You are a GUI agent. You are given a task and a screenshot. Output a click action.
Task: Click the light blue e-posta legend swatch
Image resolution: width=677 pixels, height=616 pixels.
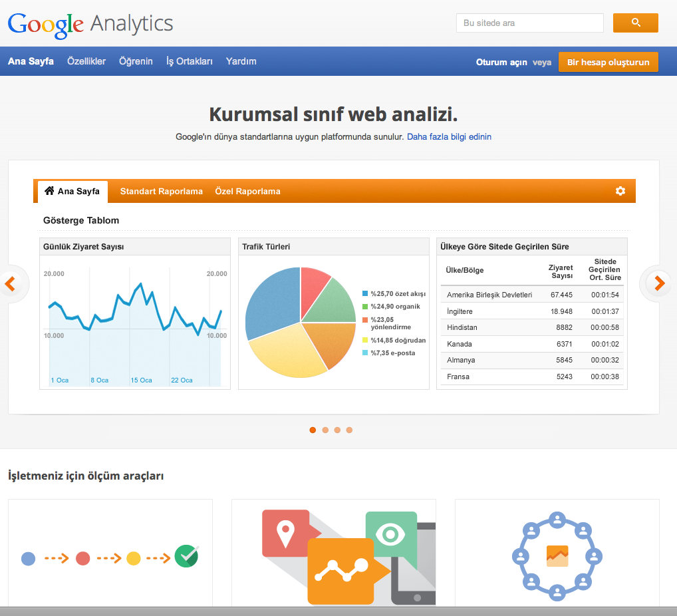point(365,353)
